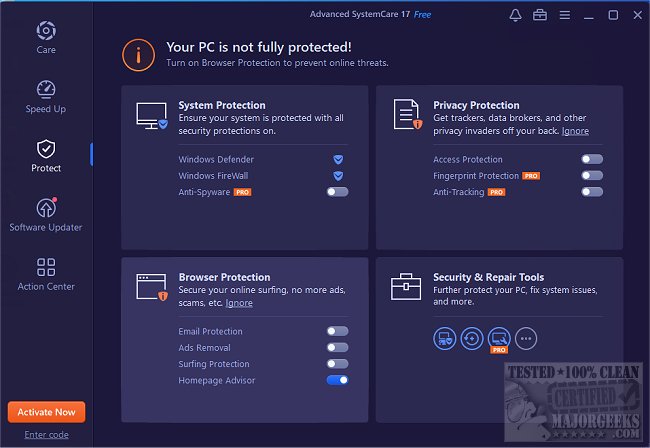Open the toolbox briefcase icon in title bar
This screenshot has height=448, width=650.
[x=540, y=15]
